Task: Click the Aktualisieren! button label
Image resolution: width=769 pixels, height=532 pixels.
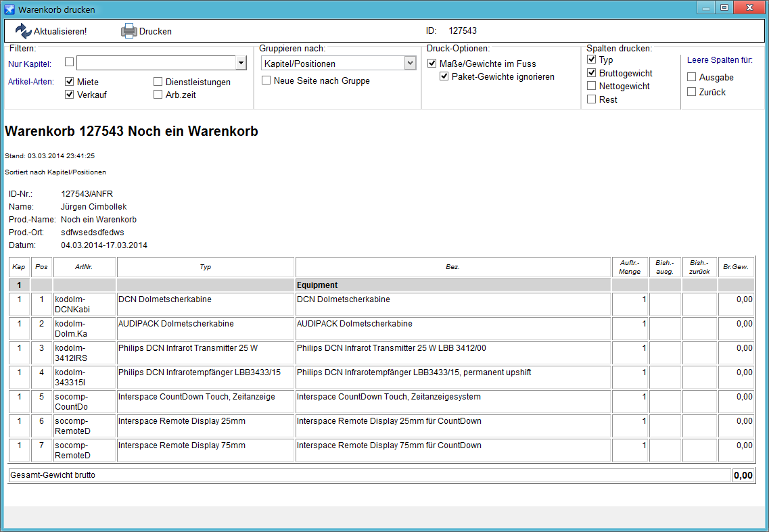Action: (x=60, y=31)
